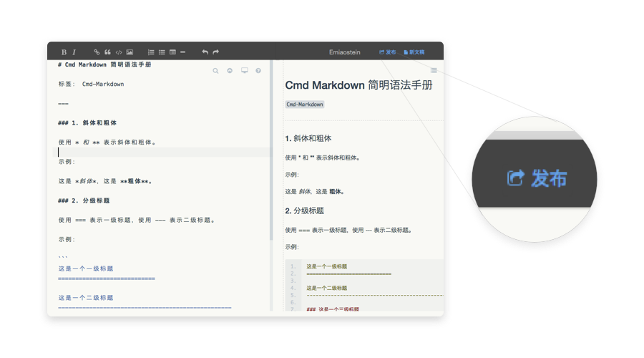This screenshot has height=358, width=644.
Task: Apply italic formatting from the toolbar
Action: click(x=74, y=52)
